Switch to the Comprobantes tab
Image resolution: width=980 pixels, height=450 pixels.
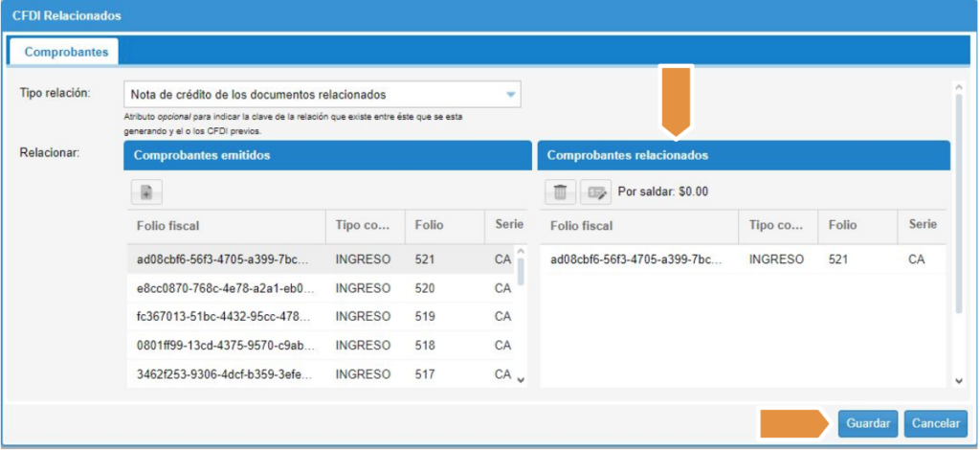click(66, 52)
